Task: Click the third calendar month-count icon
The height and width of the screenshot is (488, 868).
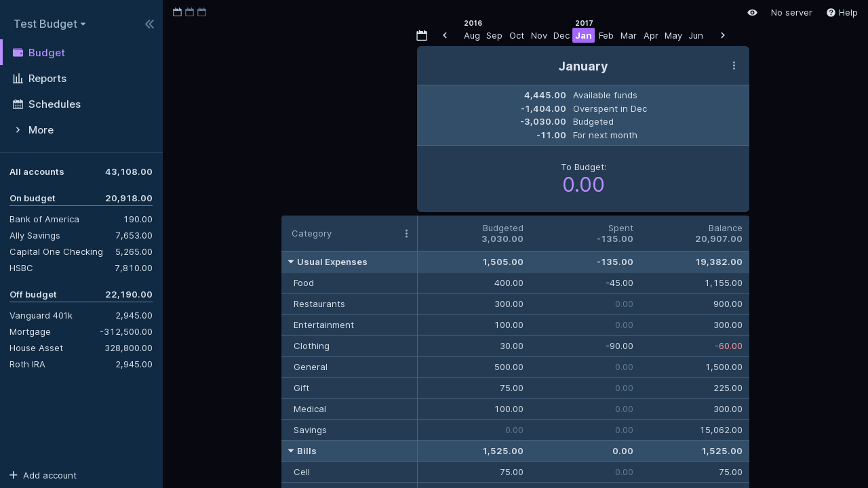Action: [x=202, y=12]
